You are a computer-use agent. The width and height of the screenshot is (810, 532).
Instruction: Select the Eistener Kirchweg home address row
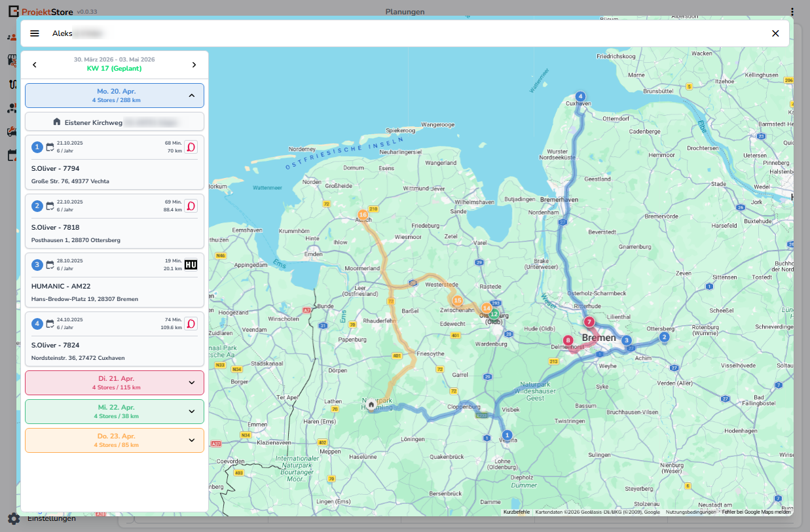[x=115, y=122]
